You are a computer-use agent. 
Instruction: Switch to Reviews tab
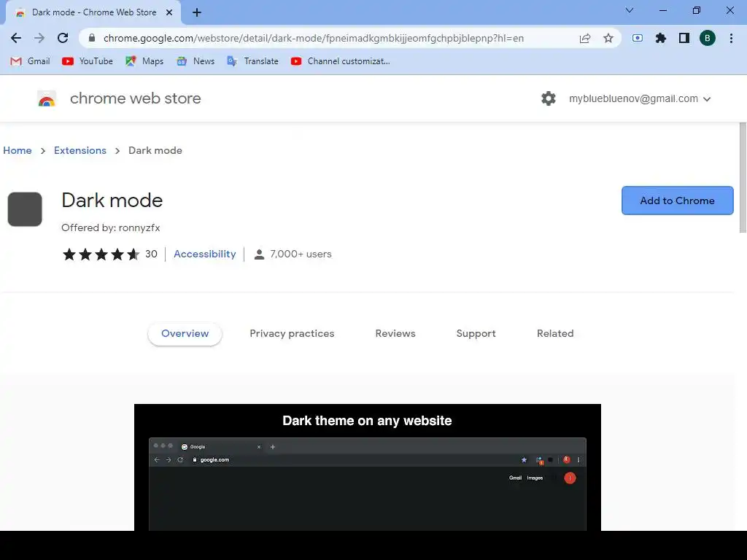[x=395, y=334]
